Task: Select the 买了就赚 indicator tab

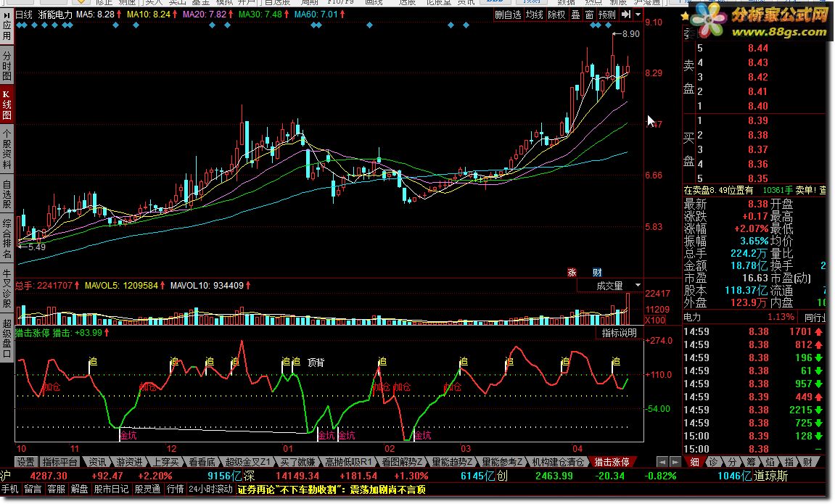Action: point(298,462)
